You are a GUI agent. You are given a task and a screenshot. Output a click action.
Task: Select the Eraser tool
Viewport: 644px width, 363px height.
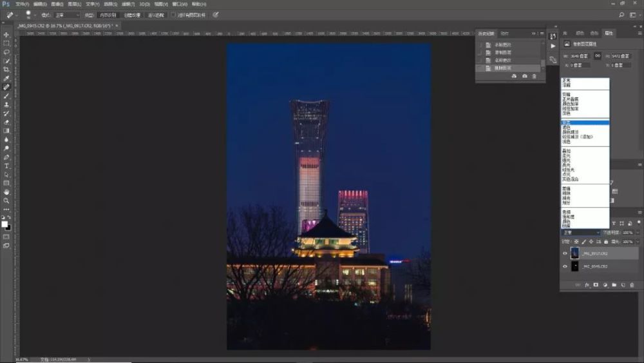point(6,122)
